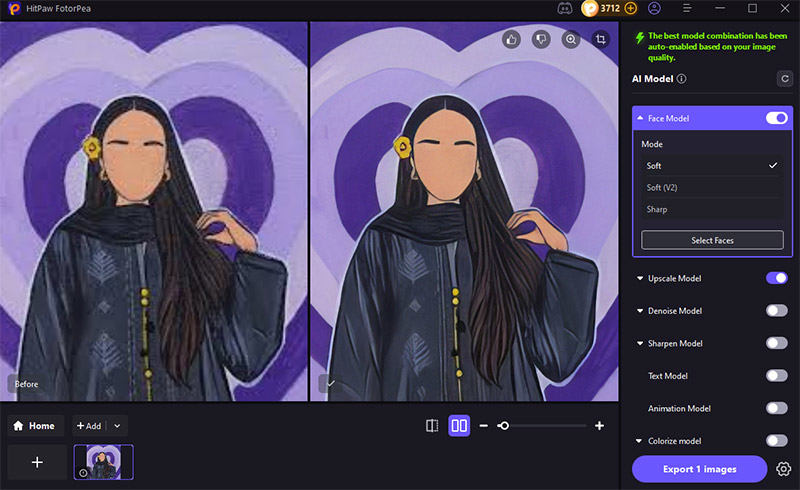
Task: Zoom out with the minus icon
Action: click(484, 426)
